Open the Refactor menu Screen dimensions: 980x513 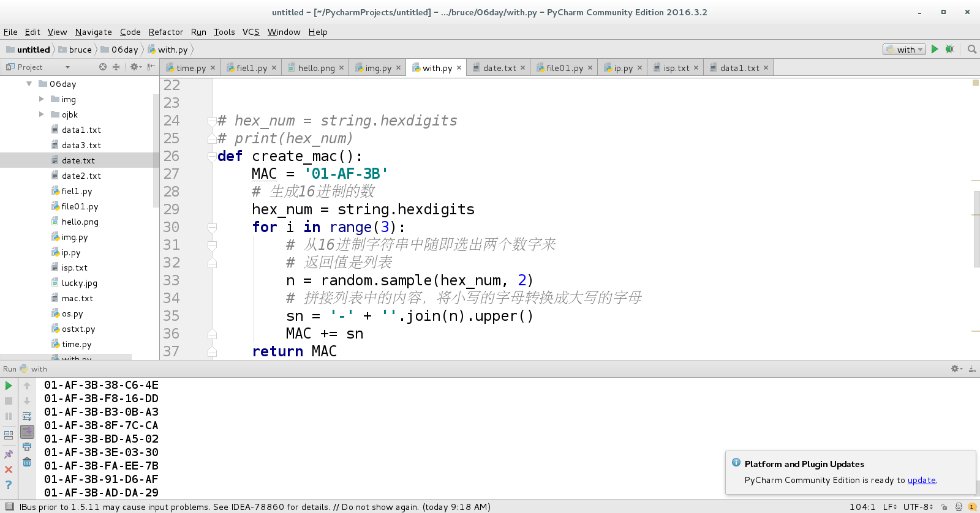[166, 32]
